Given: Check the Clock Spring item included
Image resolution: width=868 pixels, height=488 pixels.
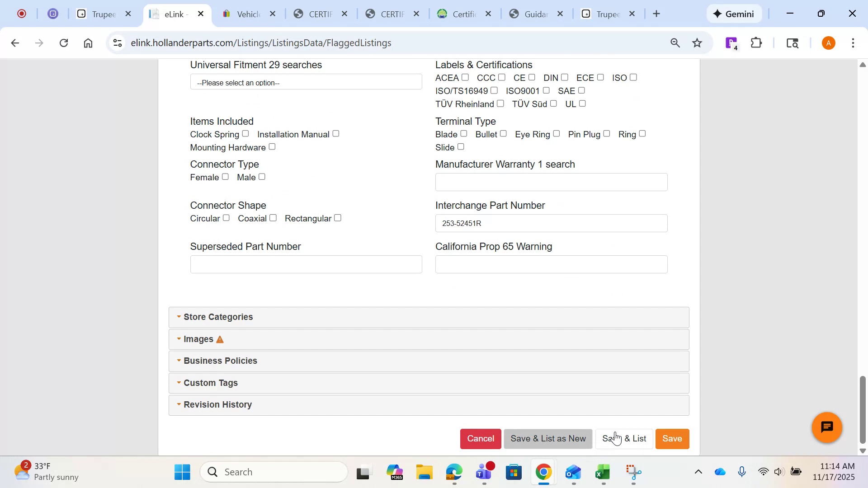Looking at the screenshot, I should pyautogui.click(x=245, y=133).
